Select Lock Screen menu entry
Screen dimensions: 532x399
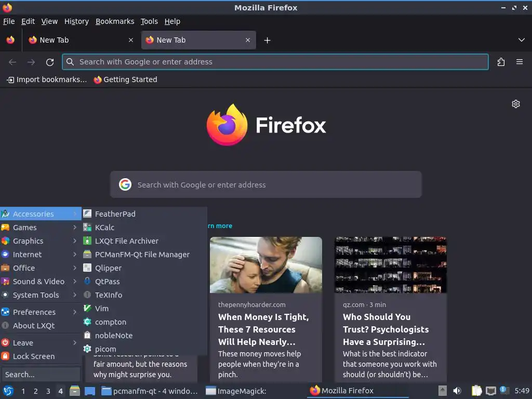pos(41,356)
